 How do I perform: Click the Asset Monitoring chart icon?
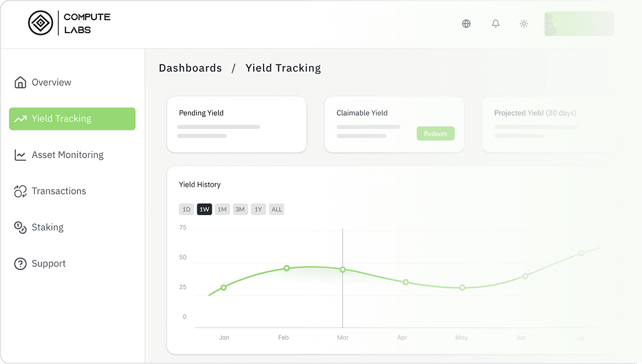point(20,155)
